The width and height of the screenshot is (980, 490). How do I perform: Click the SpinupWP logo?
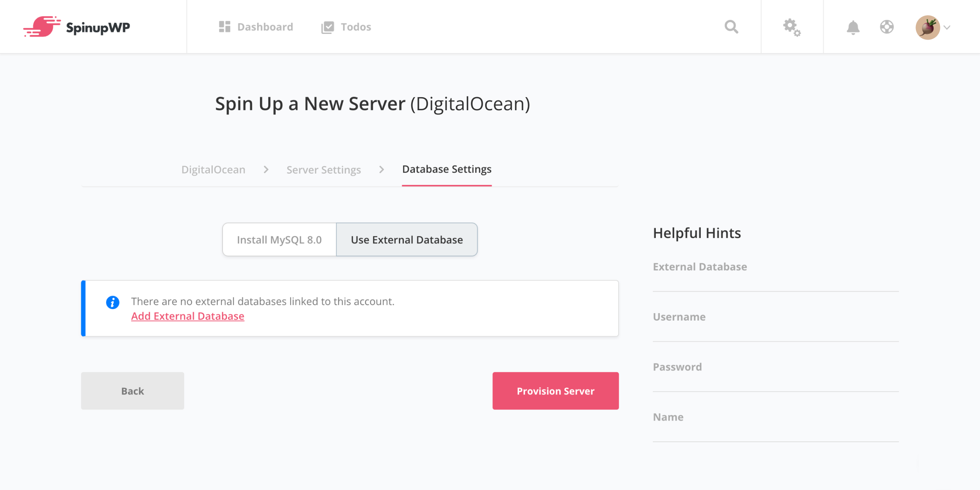(76, 27)
